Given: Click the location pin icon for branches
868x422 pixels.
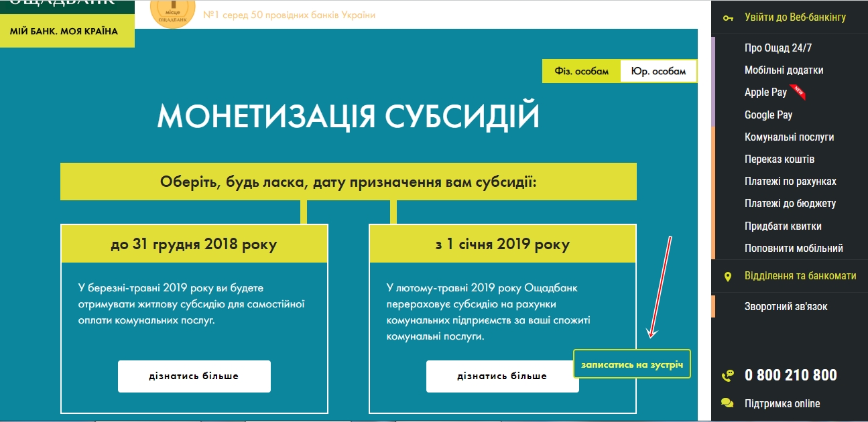Looking at the screenshot, I should 728,276.
